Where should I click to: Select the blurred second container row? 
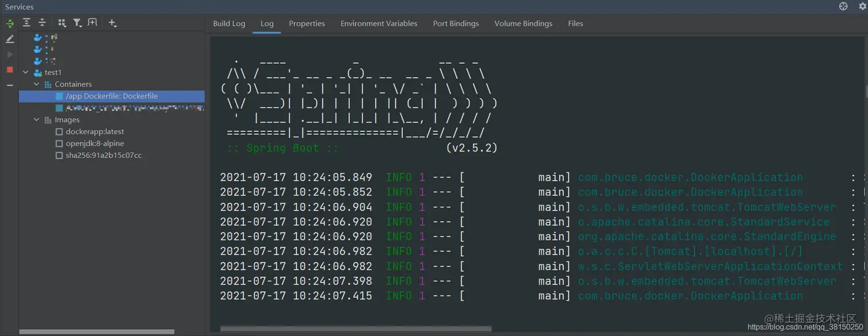pos(111,108)
